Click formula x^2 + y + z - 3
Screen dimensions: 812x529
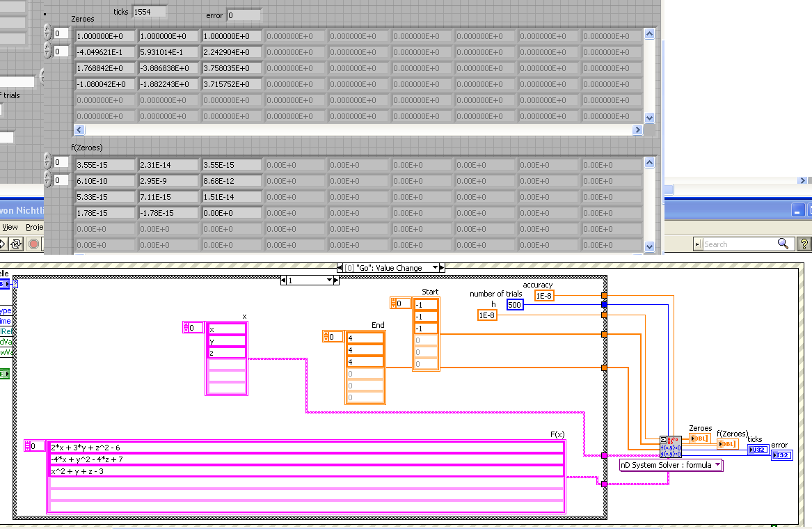(x=306, y=471)
